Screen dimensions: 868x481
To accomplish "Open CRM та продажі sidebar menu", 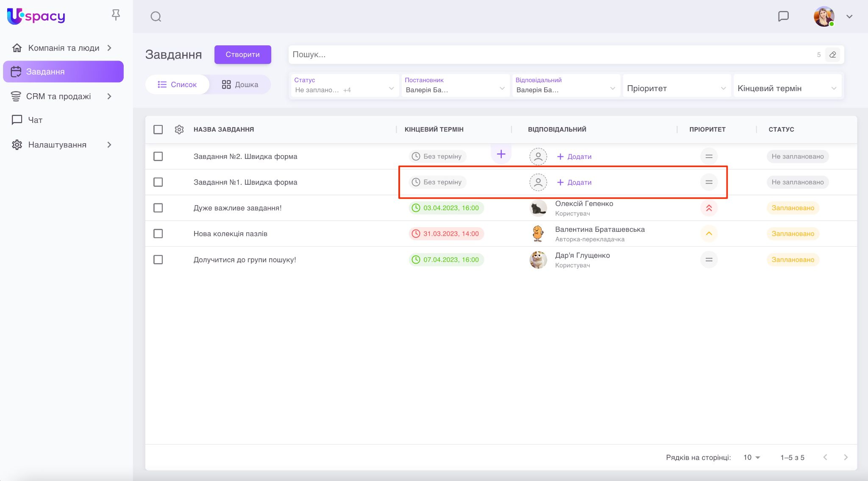I will 58,96.
